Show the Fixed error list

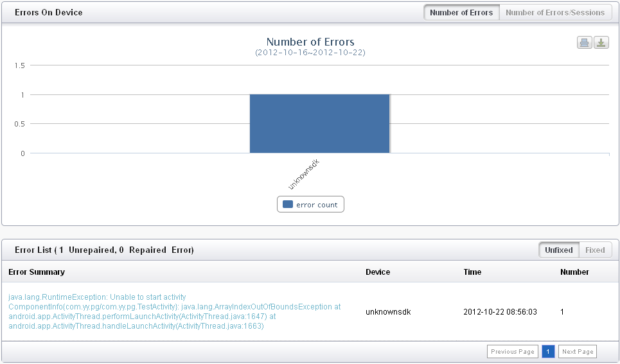(595, 250)
